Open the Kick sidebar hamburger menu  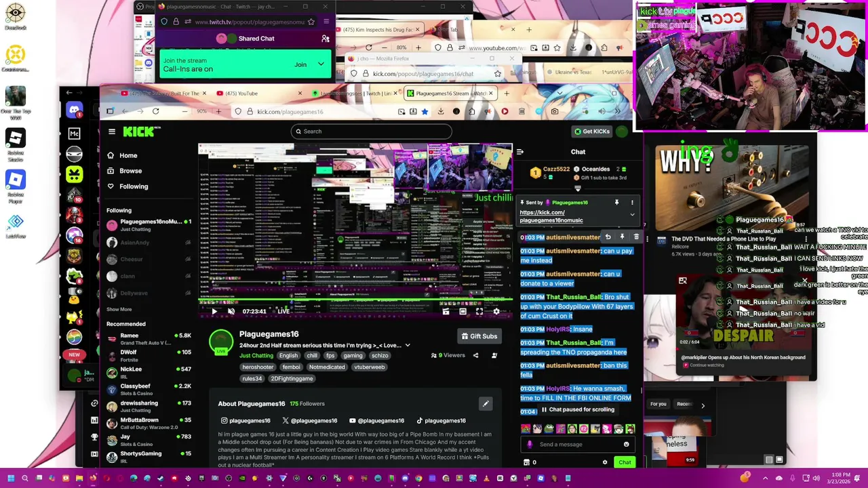[x=112, y=131]
